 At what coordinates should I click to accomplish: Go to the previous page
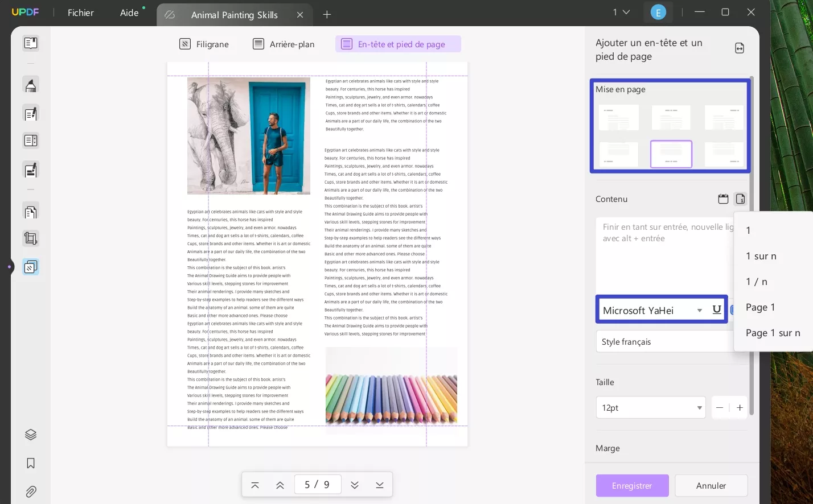click(280, 485)
